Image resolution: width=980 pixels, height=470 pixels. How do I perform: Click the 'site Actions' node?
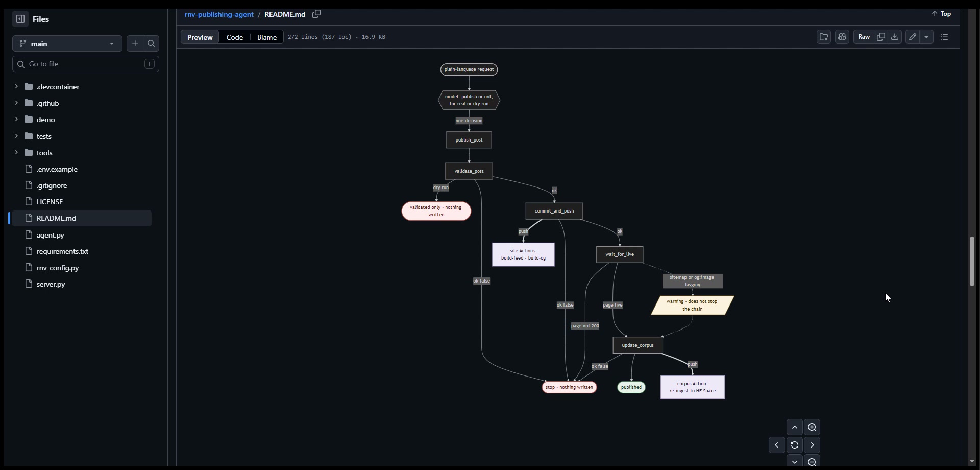pyautogui.click(x=523, y=254)
